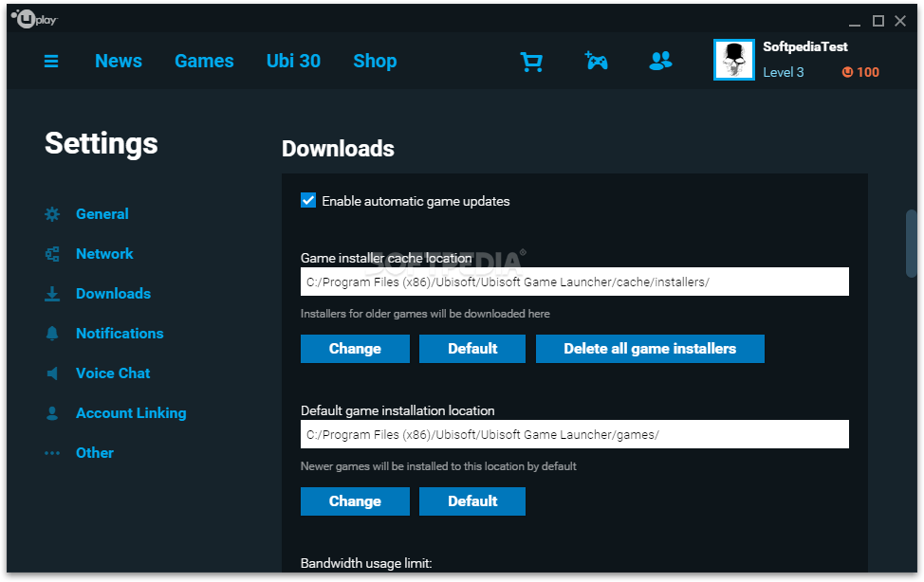The width and height of the screenshot is (924, 582).
Task: Click the 100 units balance
Action: (x=868, y=72)
